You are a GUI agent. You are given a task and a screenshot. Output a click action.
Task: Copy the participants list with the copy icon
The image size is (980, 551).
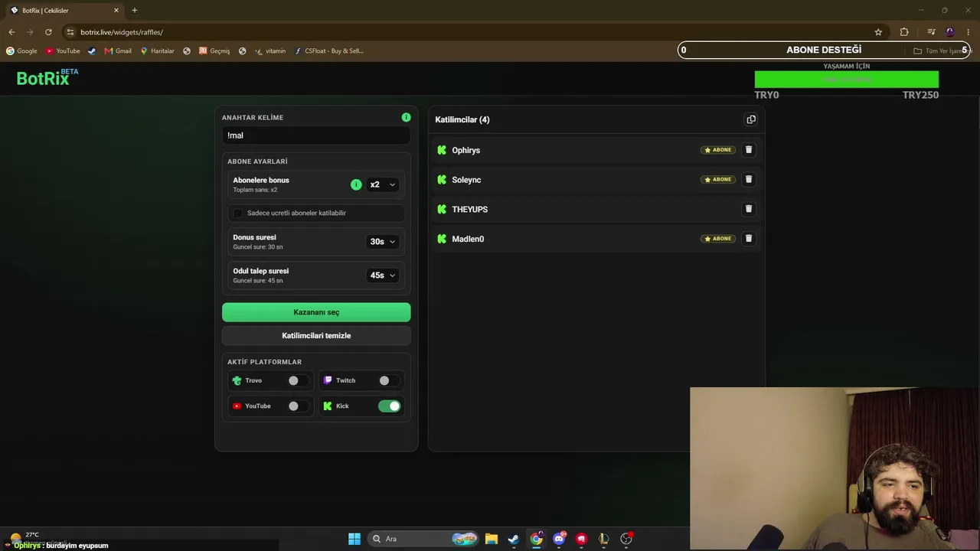tap(751, 119)
